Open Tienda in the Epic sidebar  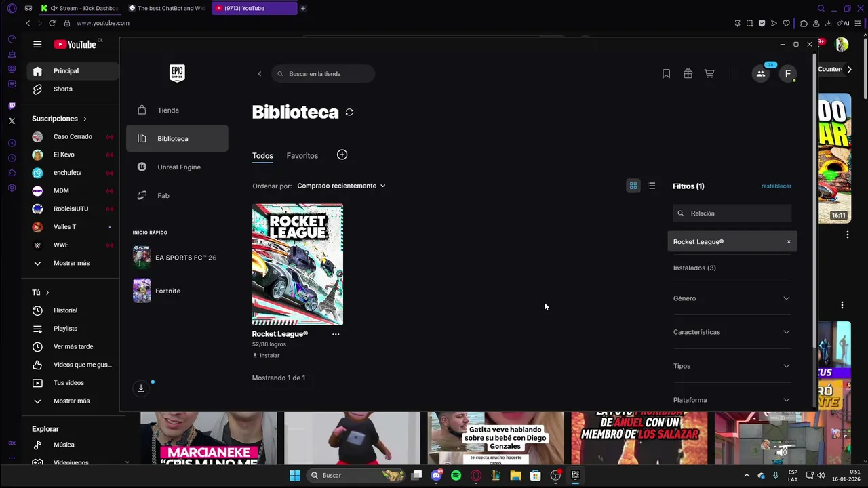[177, 110]
